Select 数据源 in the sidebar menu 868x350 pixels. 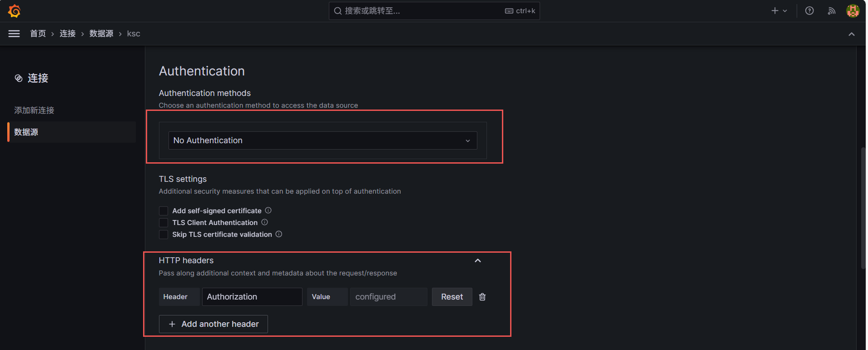pyautogui.click(x=26, y=132)
